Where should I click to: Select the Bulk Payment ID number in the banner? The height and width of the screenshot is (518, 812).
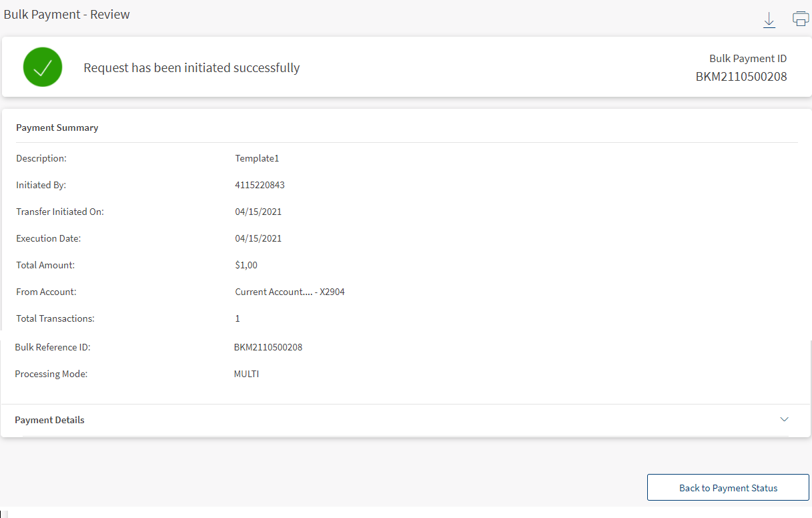[x=741, y=77]
